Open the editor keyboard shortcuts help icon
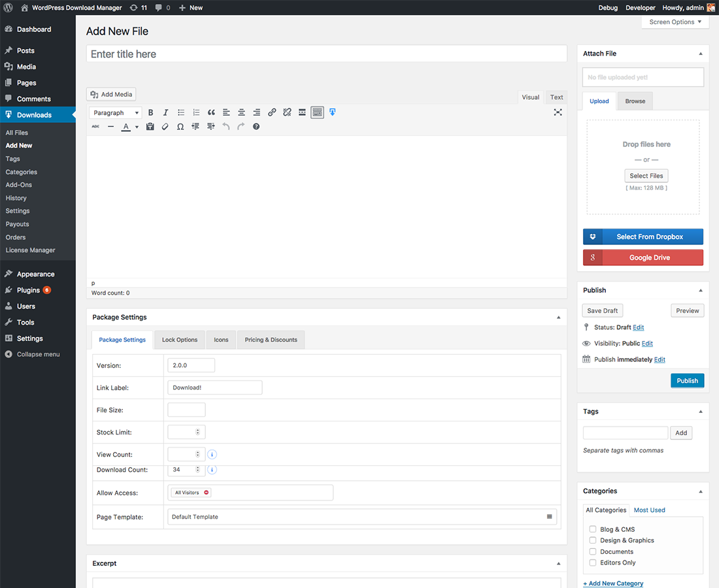Image resolution: width=719 pixels, height=588 pixels. (x=256, y=127)
